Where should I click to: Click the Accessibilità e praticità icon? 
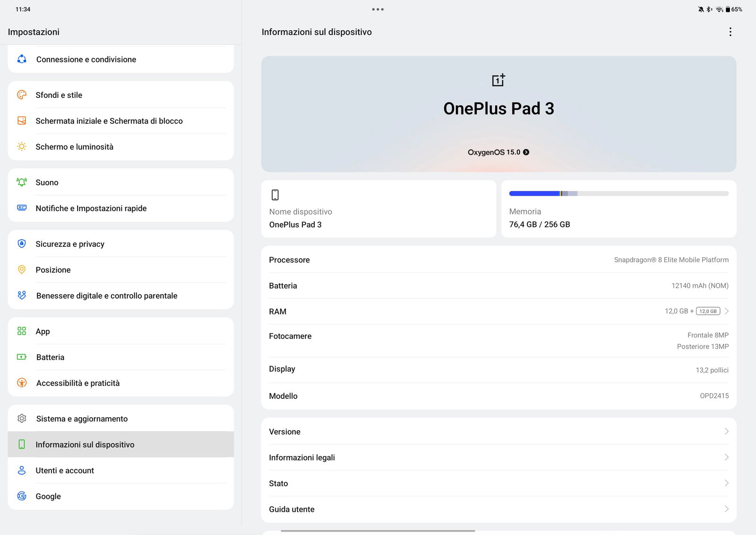click(22, 383)
